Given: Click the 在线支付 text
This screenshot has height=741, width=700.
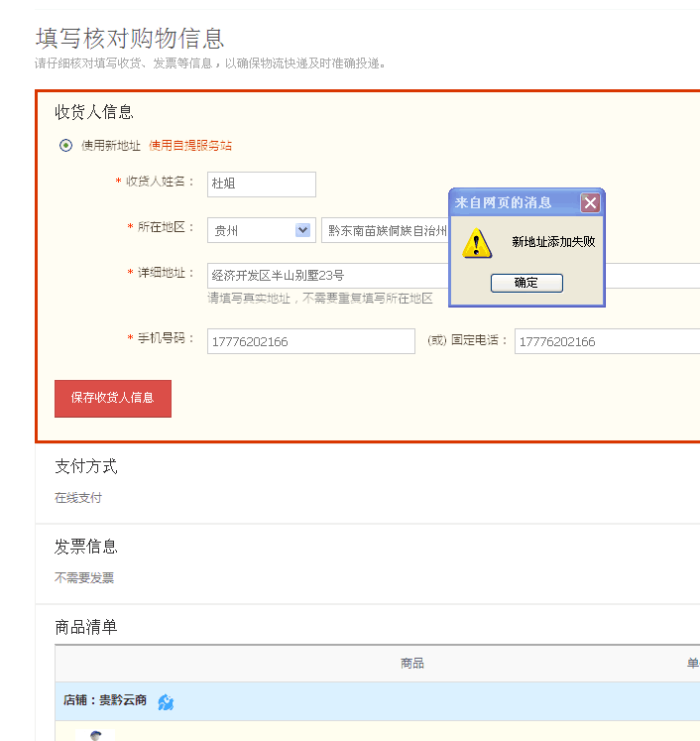Looking at the screenshot, I should coord(78,498).
